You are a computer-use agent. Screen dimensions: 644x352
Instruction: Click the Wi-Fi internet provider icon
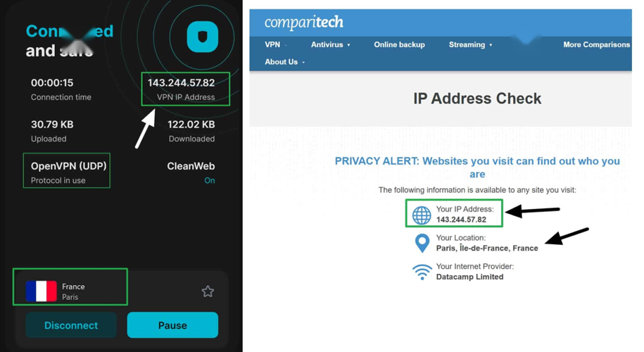(x=422, y=272)
